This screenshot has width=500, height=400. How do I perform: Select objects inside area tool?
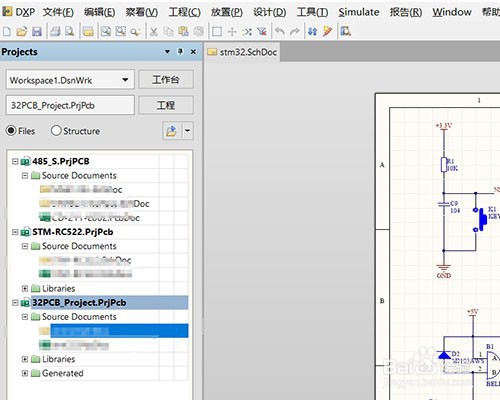(x=217, y=32)
